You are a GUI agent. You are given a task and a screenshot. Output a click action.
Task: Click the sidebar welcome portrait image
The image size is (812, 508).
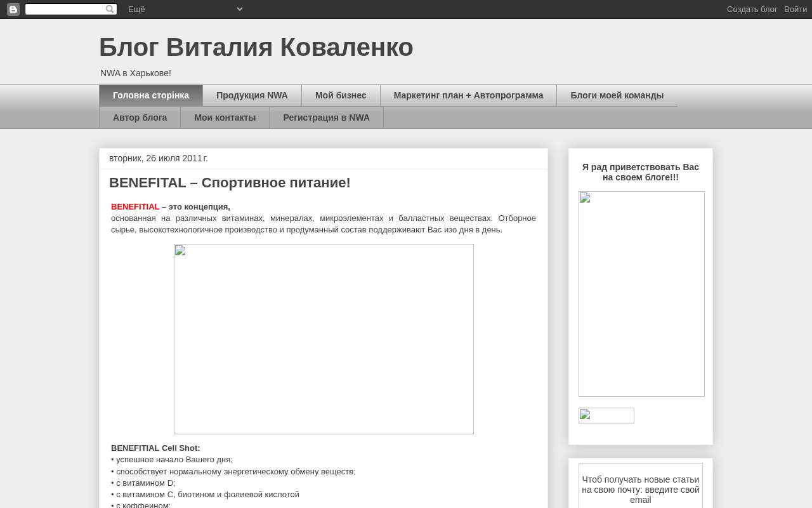click(641, 294)
